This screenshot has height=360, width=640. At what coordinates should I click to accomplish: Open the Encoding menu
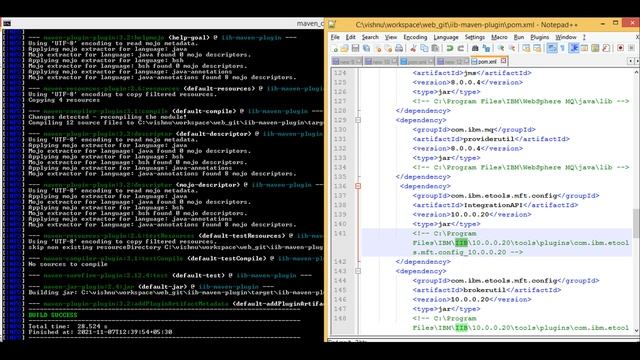pyautogui.click(x=415, y=37)
